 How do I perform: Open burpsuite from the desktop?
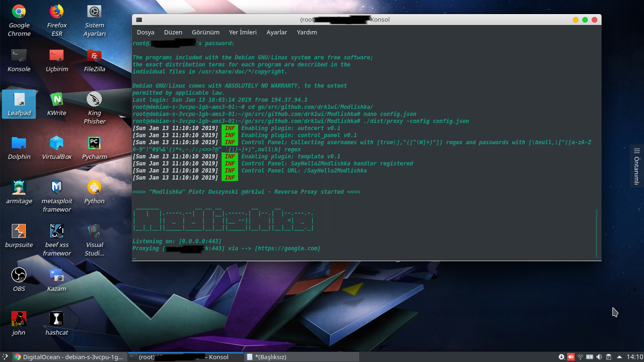(18, 231)
